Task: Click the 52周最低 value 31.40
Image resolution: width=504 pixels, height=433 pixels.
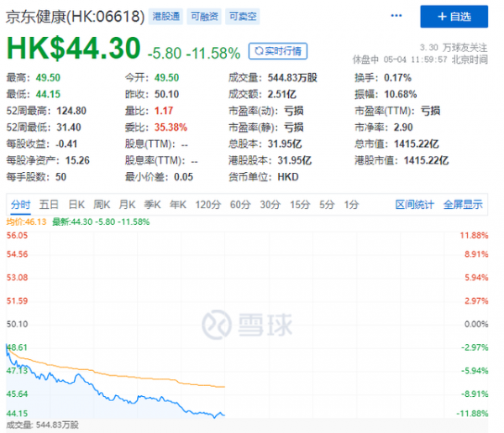Action: pyautogui.click(x=69, y=128)
